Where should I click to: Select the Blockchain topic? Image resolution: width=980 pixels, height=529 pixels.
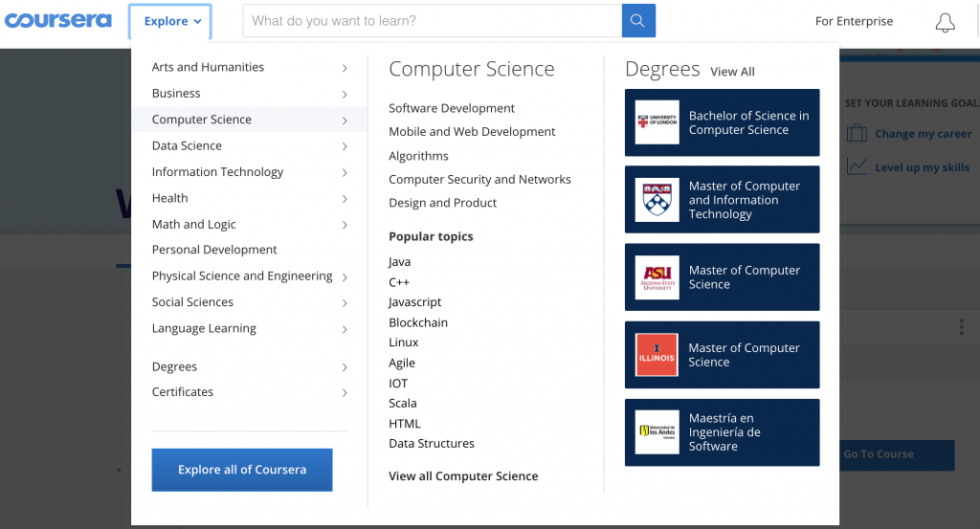(418, 322)
